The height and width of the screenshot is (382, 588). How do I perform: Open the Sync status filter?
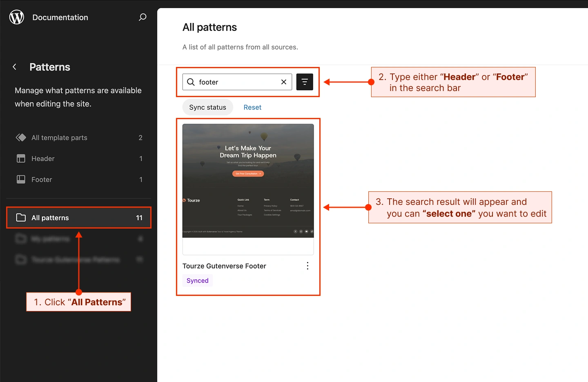[207, 107]
